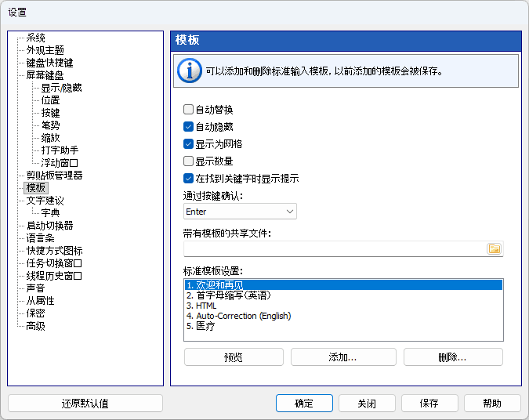This screenshot has width=529, height=420.
Task: Check the 显示数量 checkbox
Action: 188,161
